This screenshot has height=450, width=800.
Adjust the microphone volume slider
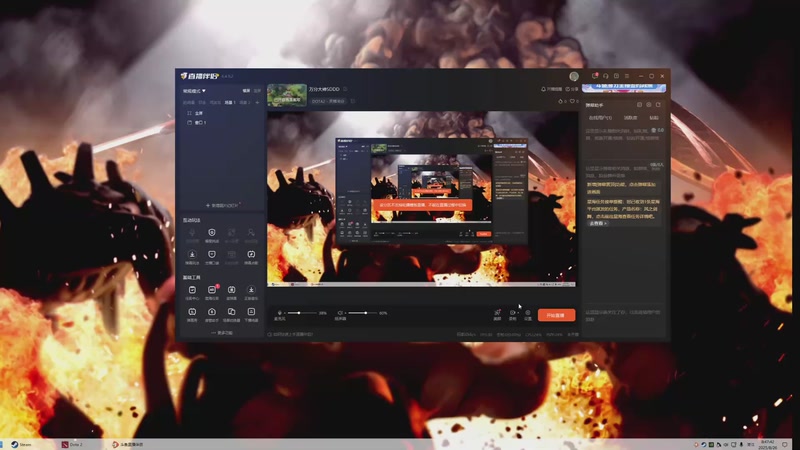[x=302, y=313]
